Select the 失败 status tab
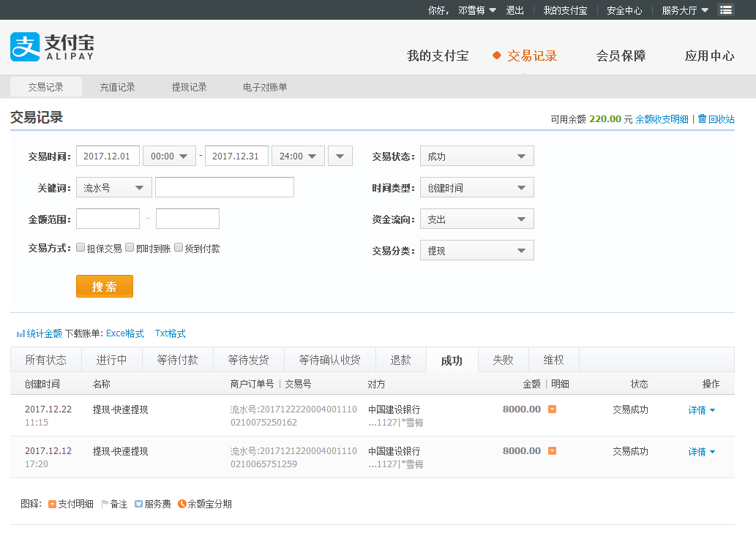Screen dimensions: 756x544 [503, 360]
